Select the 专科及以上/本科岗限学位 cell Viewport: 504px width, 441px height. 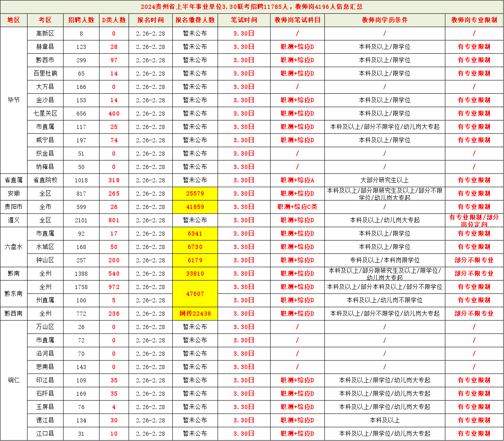385,260
